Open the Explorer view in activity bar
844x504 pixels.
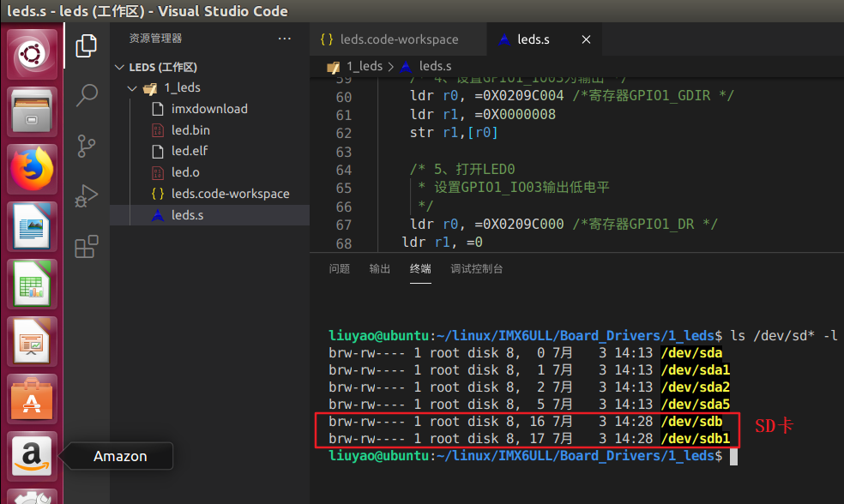tap(87, 46)
